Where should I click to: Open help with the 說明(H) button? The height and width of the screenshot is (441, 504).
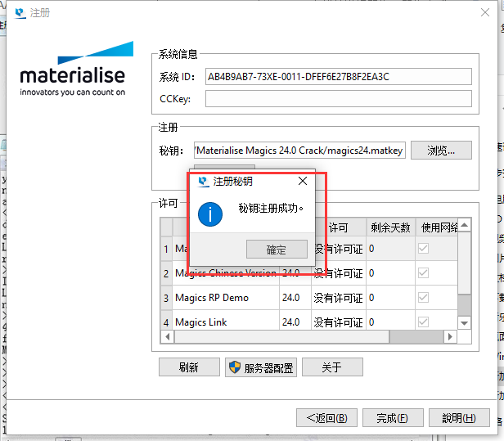pos(459,418)
